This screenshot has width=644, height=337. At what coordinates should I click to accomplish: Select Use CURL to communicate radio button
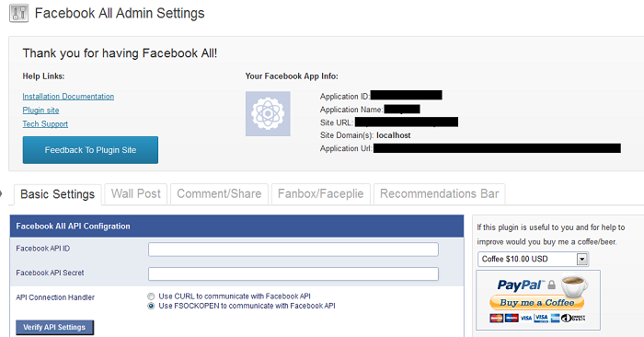click(151, 296)
